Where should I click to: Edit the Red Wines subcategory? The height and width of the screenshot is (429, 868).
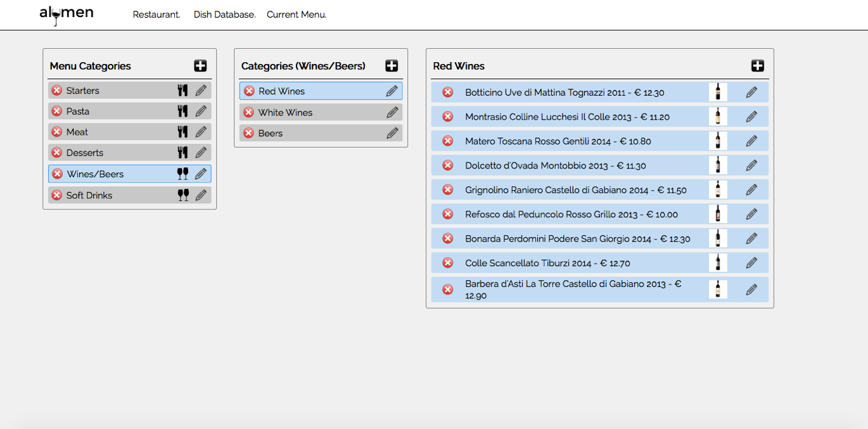click(392, 91)
